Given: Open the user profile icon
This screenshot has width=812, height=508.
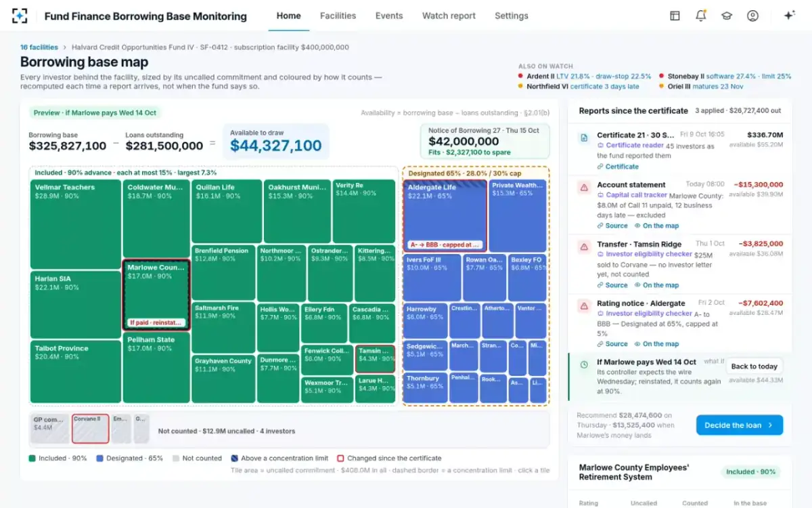Looking at the screenshot, I should coord(752,16).
